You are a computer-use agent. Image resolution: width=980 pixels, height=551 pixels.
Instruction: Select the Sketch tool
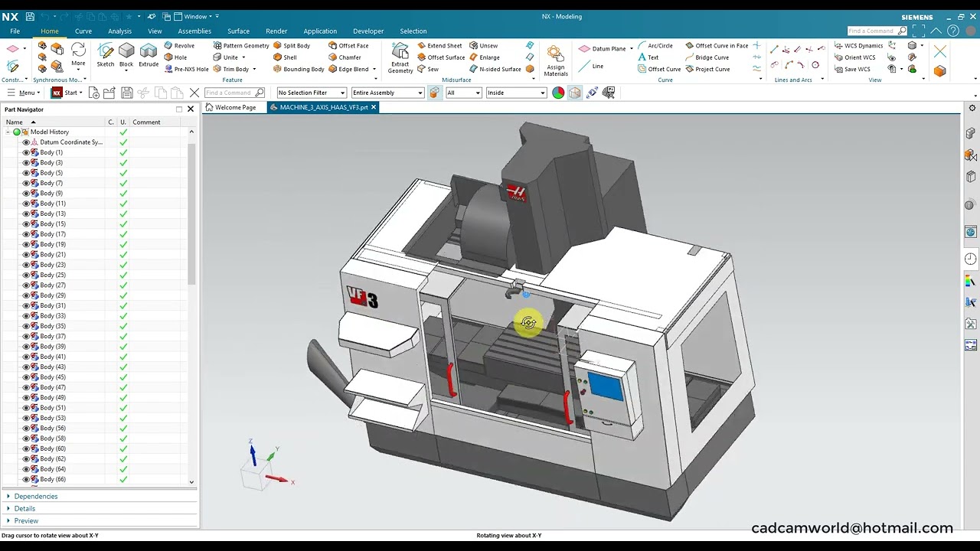tap(106, 55)
